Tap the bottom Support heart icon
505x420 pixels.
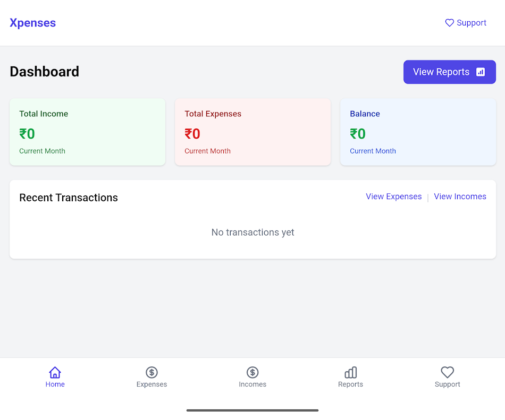447,372
